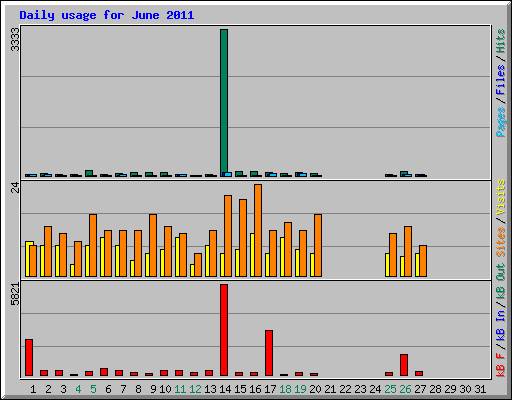Click the 'Daily usage for June 2011' title
Viewport: 512px width, 400px height.
(107, 15)
